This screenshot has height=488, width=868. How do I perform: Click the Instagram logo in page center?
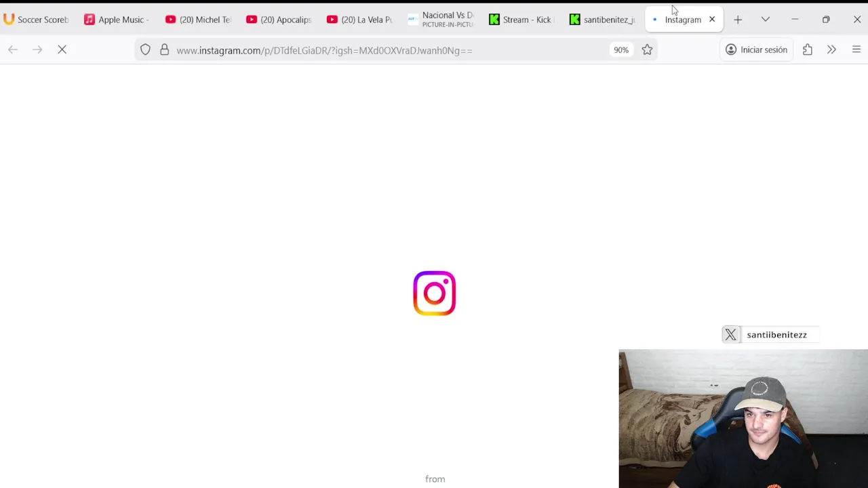point(435,293)
